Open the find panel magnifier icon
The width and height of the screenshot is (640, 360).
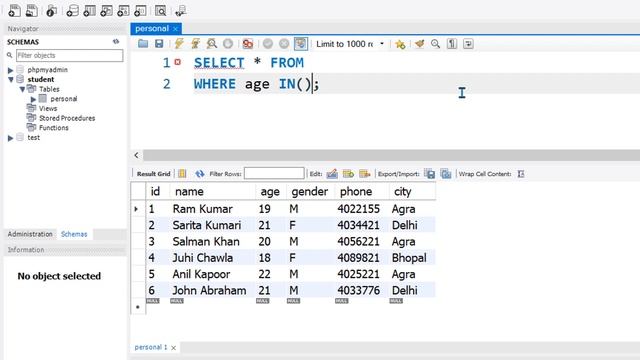[436, 44]
